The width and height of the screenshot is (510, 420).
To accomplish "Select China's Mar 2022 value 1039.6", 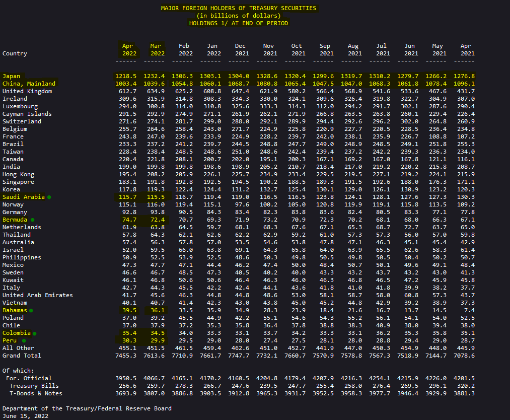I will (154, 84).
